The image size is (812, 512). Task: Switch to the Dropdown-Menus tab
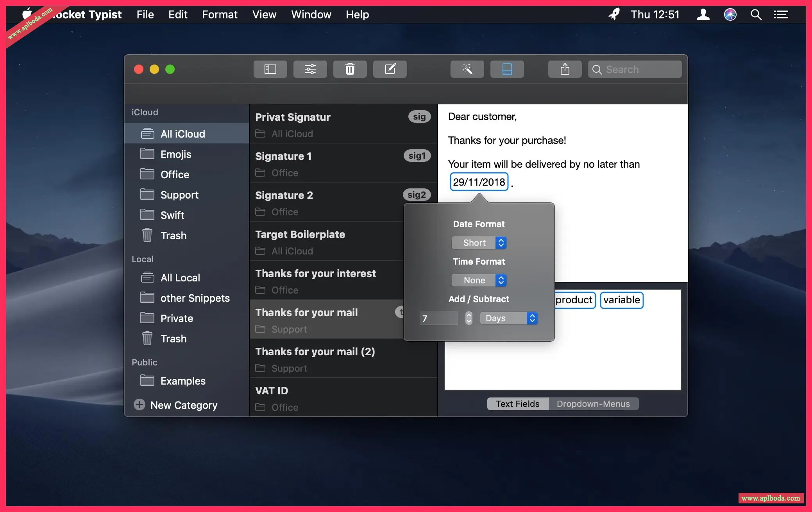tap(593, 404)
